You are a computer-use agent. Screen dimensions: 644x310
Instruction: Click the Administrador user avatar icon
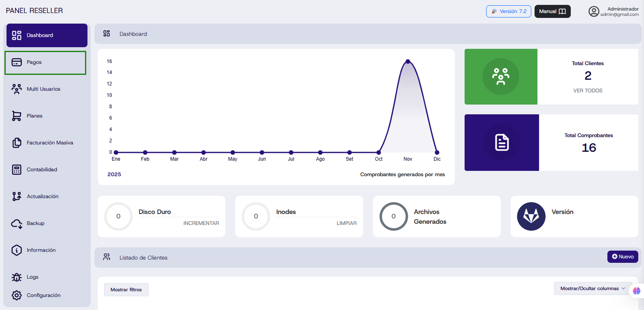(x=594, y=11)
